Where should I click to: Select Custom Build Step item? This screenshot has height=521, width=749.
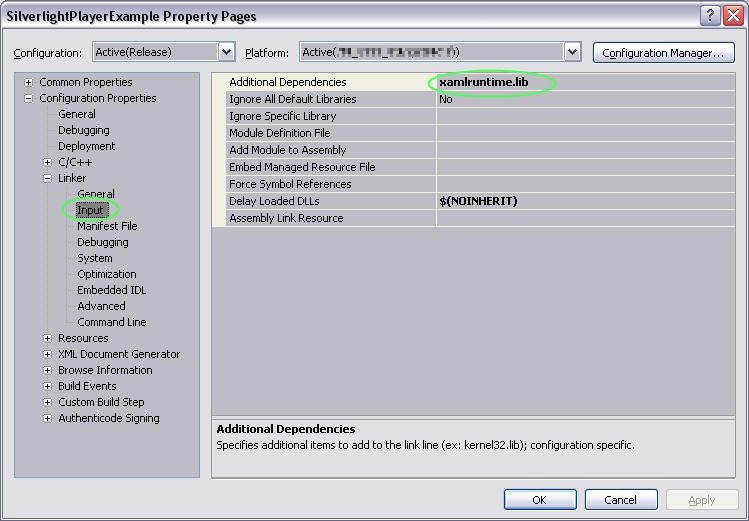(101, 402)
